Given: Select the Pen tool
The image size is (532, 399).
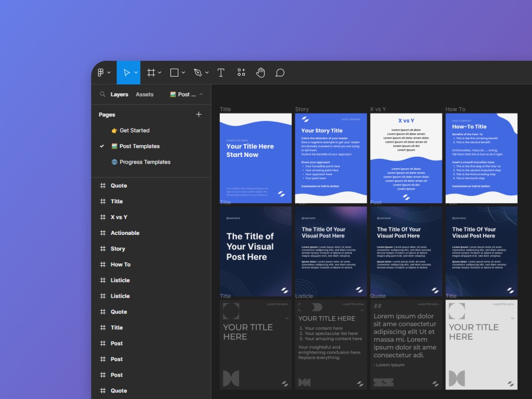Looking at the screenshot, I should point(198,72).
